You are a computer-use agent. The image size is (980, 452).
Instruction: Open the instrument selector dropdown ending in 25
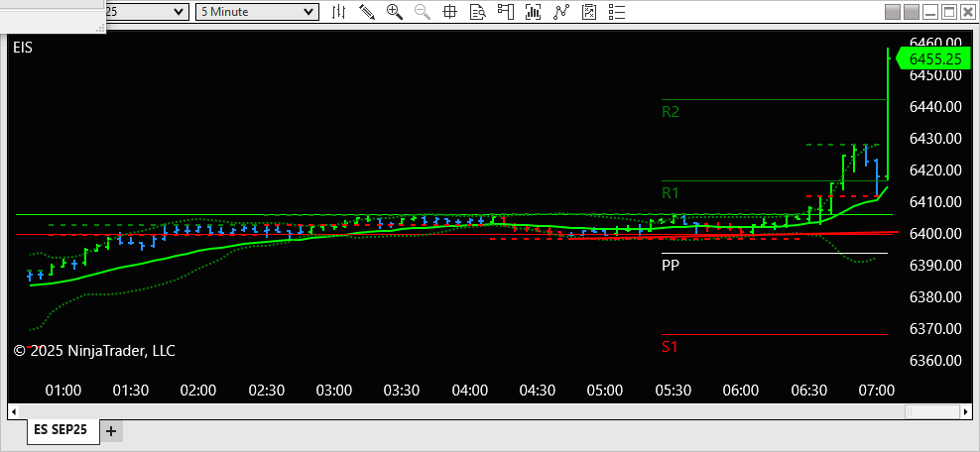(147, 12)
